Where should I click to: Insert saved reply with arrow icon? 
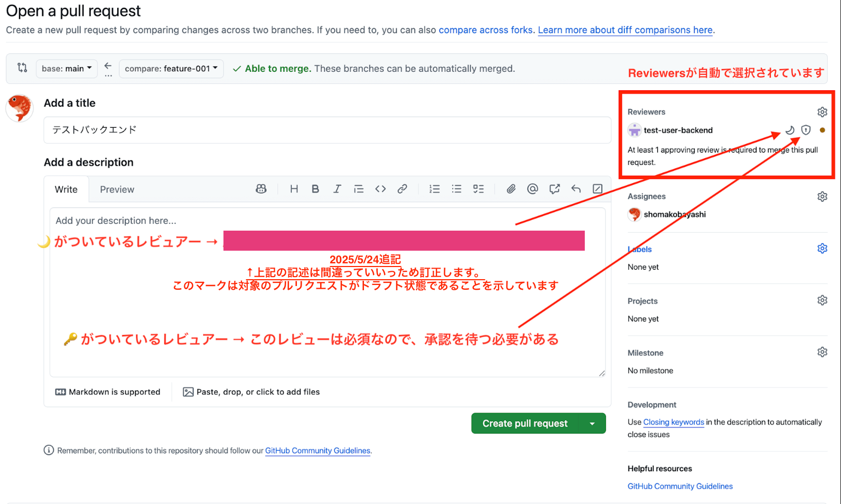(x=576, y=189)
